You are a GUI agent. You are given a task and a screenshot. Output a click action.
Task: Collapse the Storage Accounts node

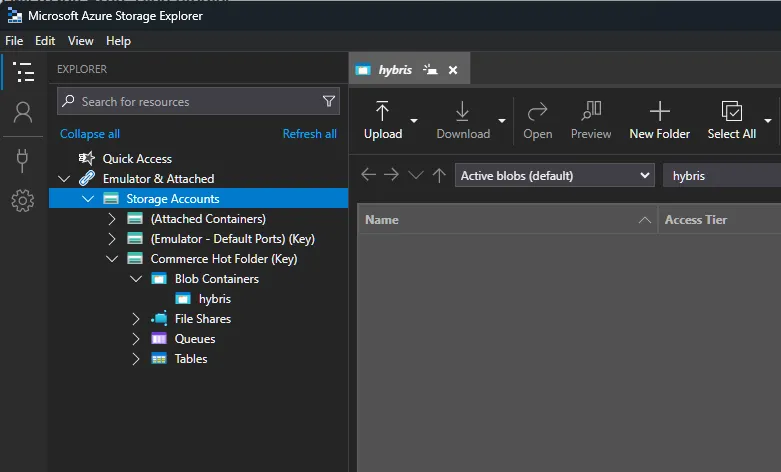pyautogui.click(x=88, y=199)
